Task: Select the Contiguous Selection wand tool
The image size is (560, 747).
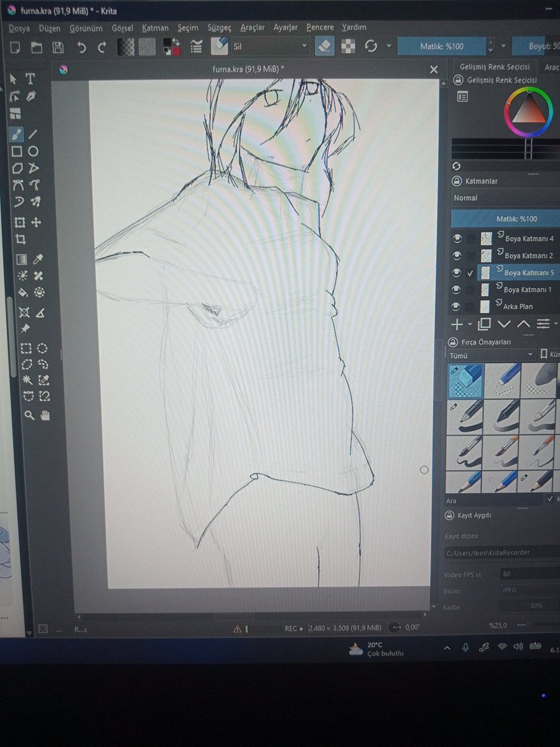Action: point(27,380)
